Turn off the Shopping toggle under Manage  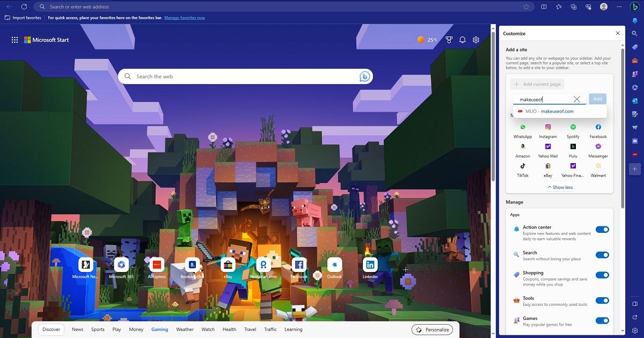click(603, 275)
